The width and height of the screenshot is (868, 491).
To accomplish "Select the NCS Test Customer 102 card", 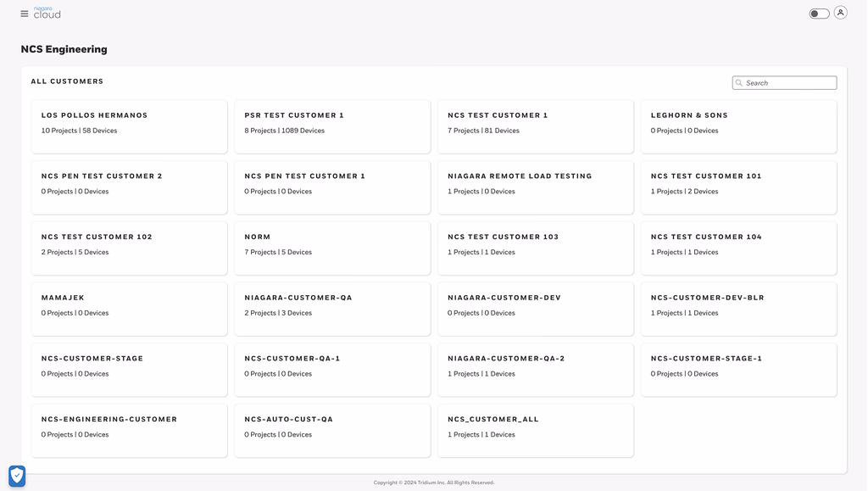I will click(x=129, y=248).
